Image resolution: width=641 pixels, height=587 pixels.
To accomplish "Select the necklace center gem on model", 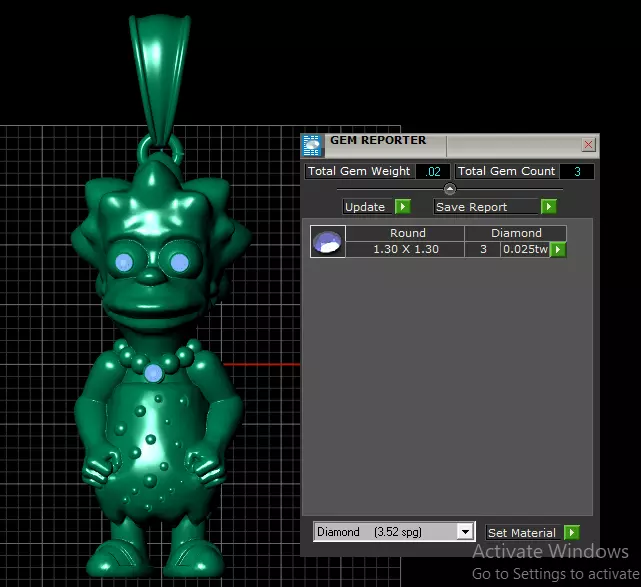I will tap(153, 373).
